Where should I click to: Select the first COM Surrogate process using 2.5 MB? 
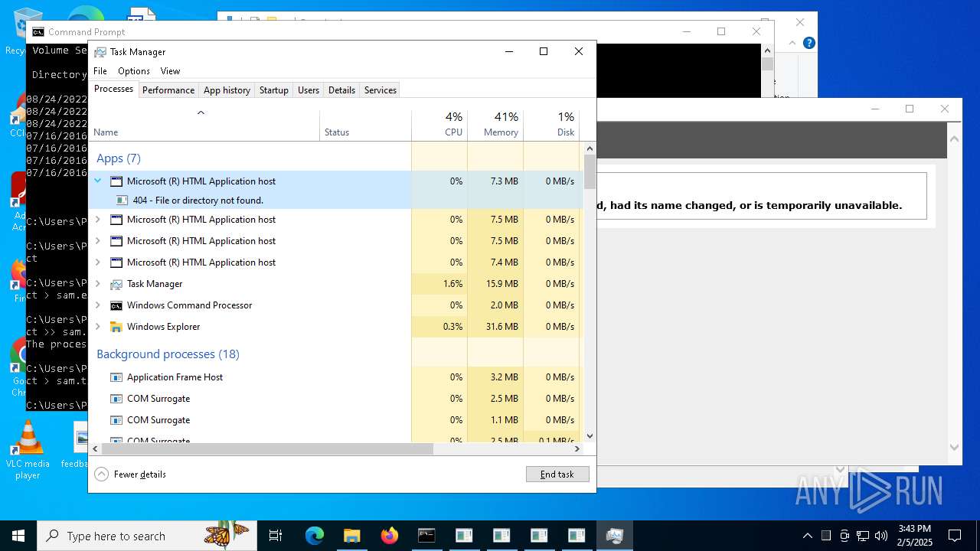coord(335,399)
